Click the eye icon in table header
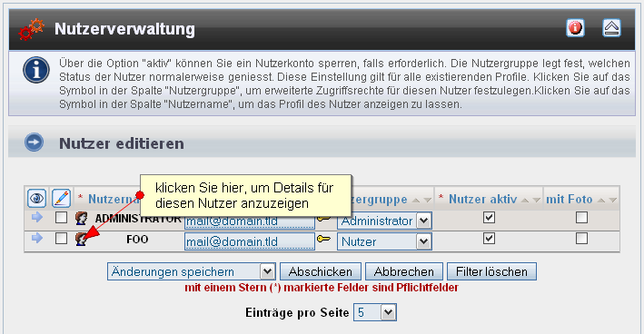 coord(36,199)
